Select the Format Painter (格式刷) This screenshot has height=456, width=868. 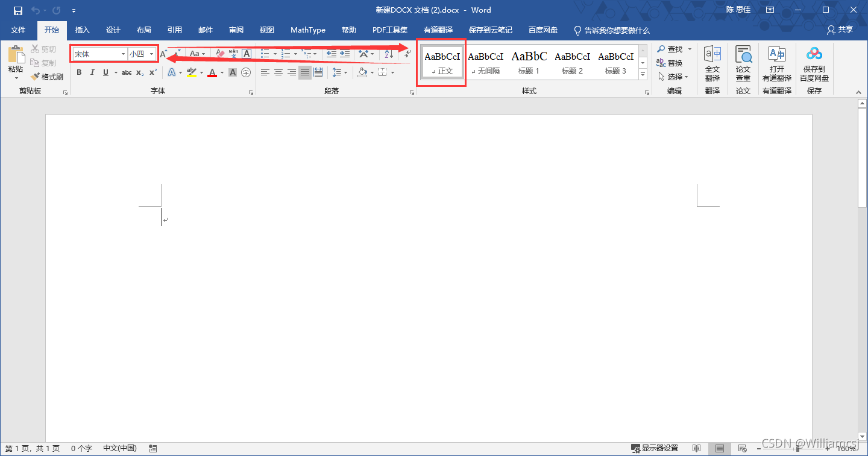(47, 77)
